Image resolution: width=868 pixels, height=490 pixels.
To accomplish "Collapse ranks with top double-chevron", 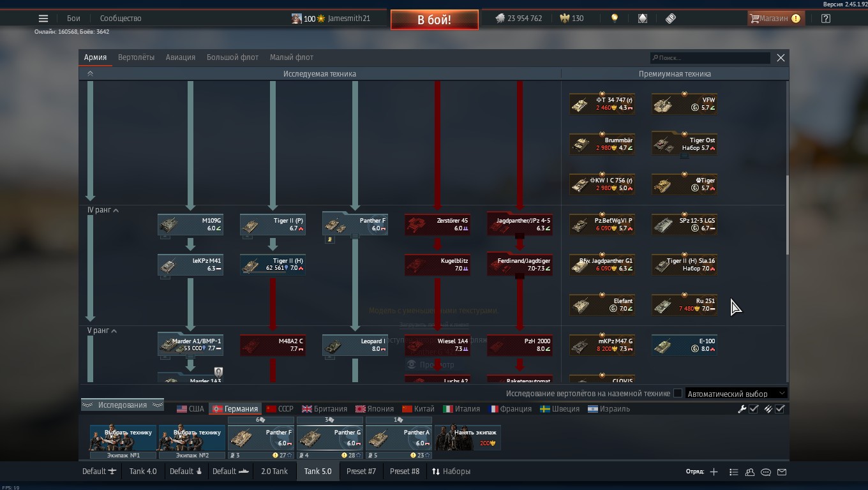I will click(90, 74).
